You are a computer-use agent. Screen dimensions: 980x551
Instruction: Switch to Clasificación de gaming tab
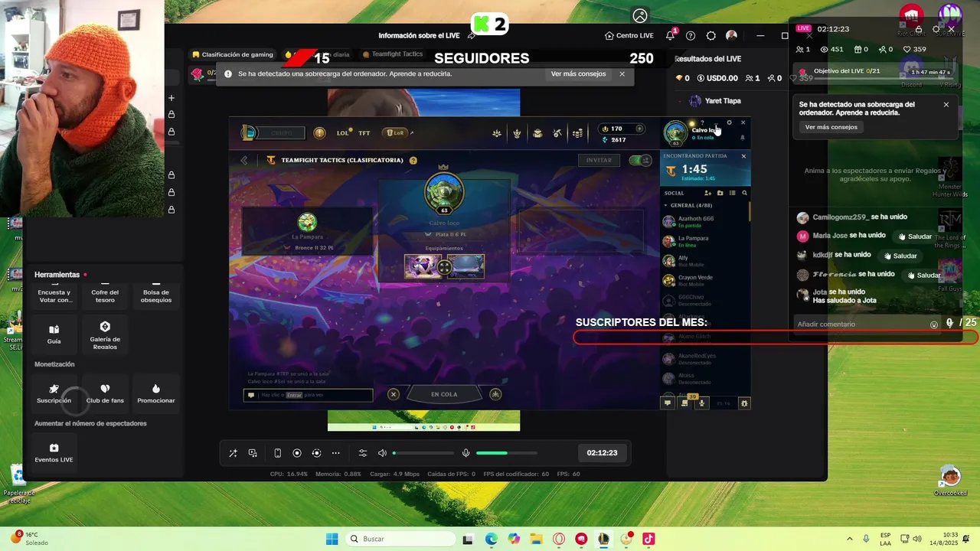pyautogui.click(x=233, y=54)
